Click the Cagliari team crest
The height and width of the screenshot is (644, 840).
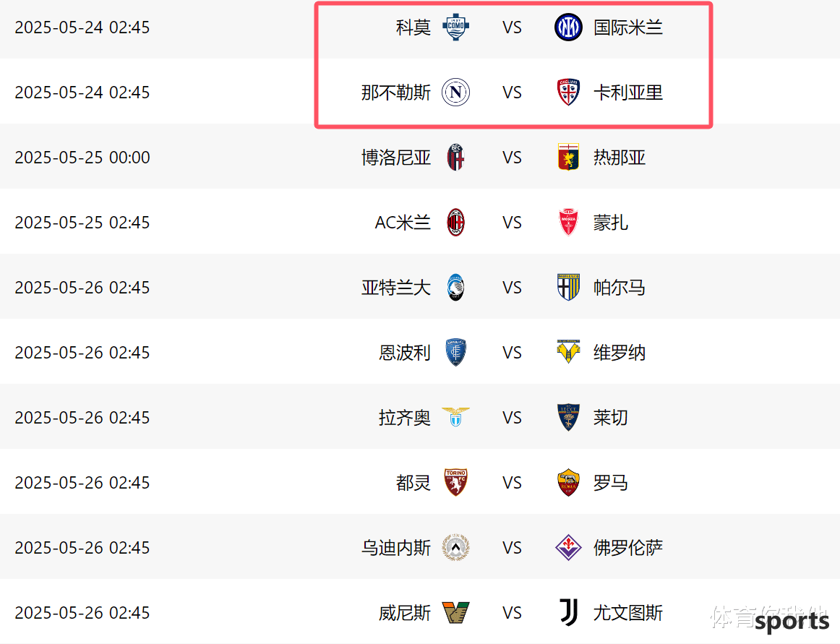click(568, 92)
